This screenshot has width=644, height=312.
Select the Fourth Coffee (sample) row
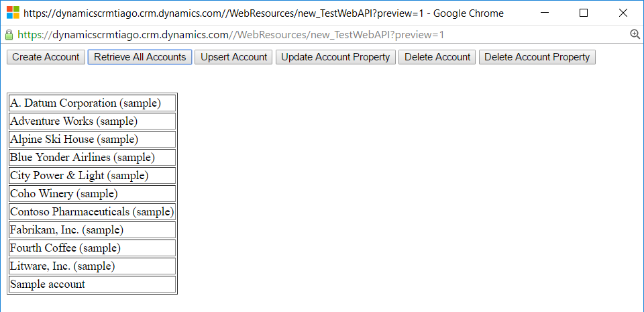65,248
